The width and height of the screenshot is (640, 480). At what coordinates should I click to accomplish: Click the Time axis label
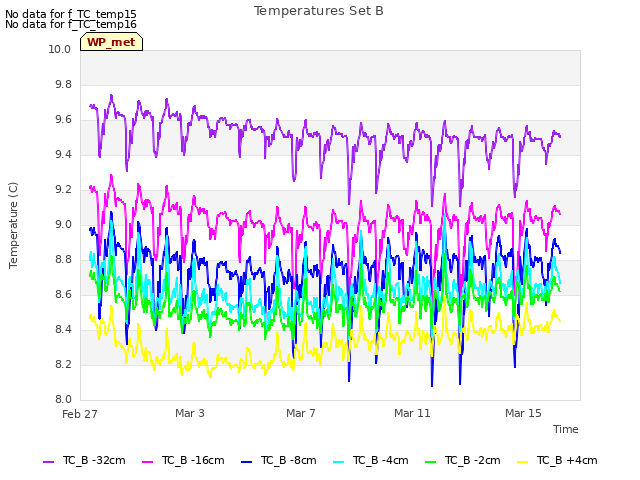point(566,429)
